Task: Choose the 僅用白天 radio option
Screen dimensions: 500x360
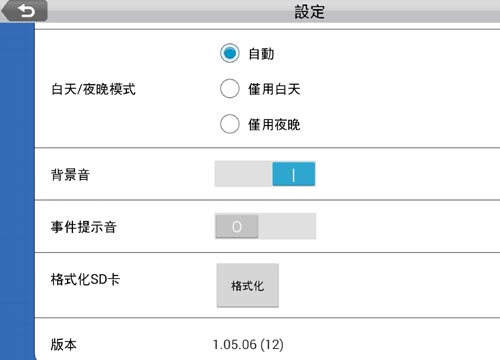Action: point(230,89)
